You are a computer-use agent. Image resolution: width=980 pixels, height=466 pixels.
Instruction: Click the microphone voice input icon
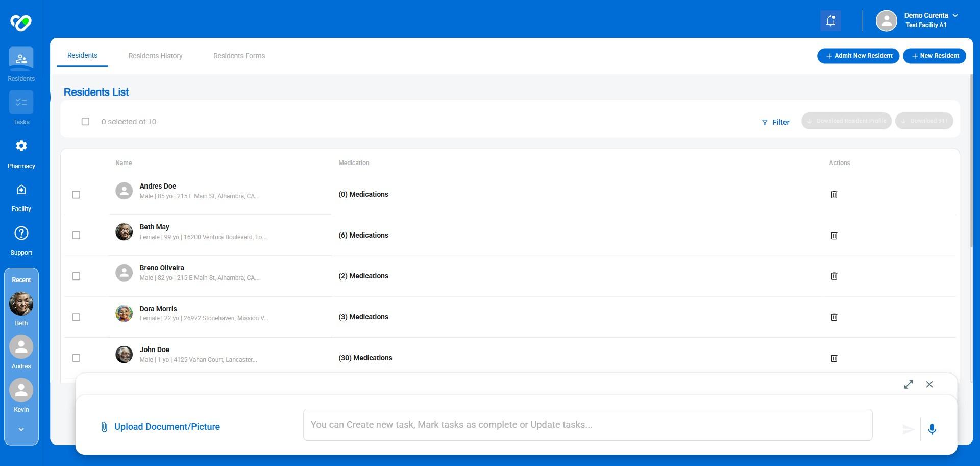tap(932, 429)
